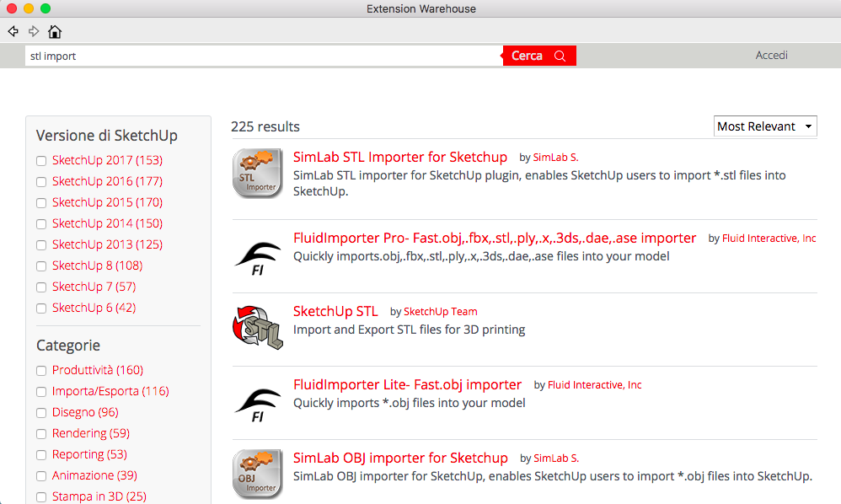View Fluid Interactive, Inc author of FluidImporter Pro
This screenshot has width=841, height=504.
tap(769, 239)
